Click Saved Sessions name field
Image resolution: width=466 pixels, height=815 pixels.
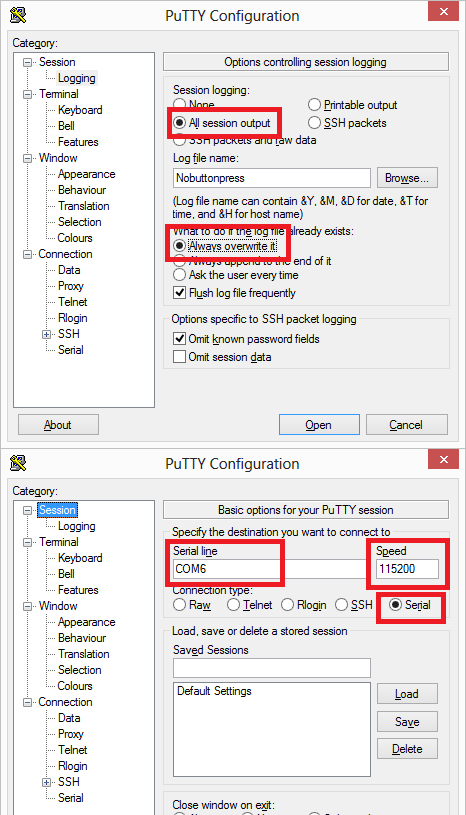coord(272,668)
